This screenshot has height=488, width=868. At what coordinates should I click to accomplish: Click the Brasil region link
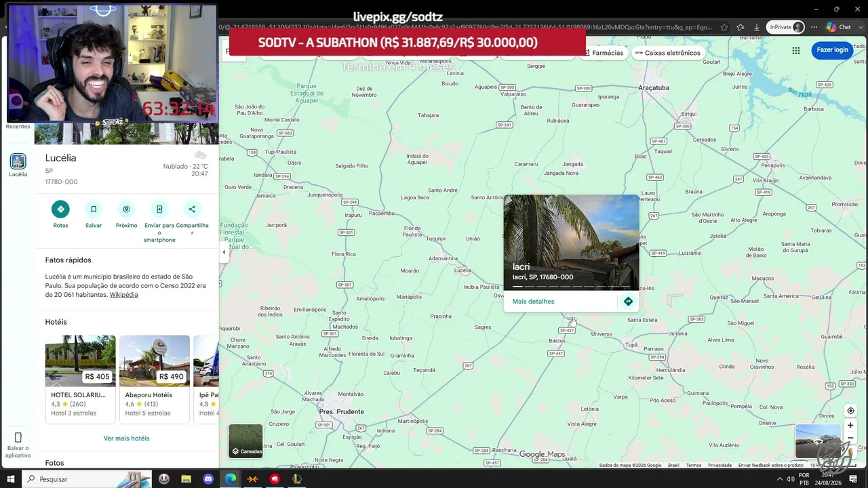[673, 465]
